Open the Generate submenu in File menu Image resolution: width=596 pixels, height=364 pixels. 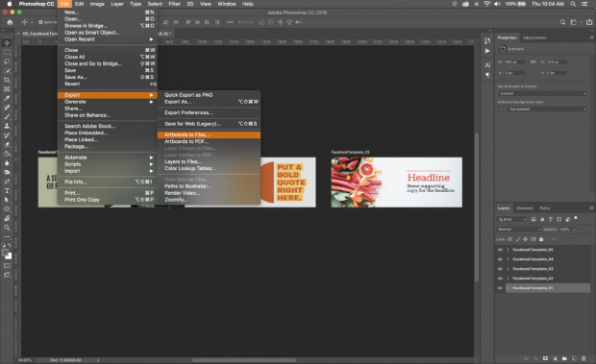tap(108, 102)
